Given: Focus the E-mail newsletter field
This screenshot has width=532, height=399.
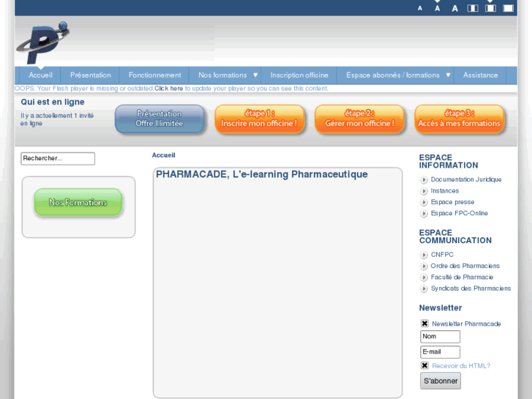Looking at the screenshot, I should tap(440, 352).
